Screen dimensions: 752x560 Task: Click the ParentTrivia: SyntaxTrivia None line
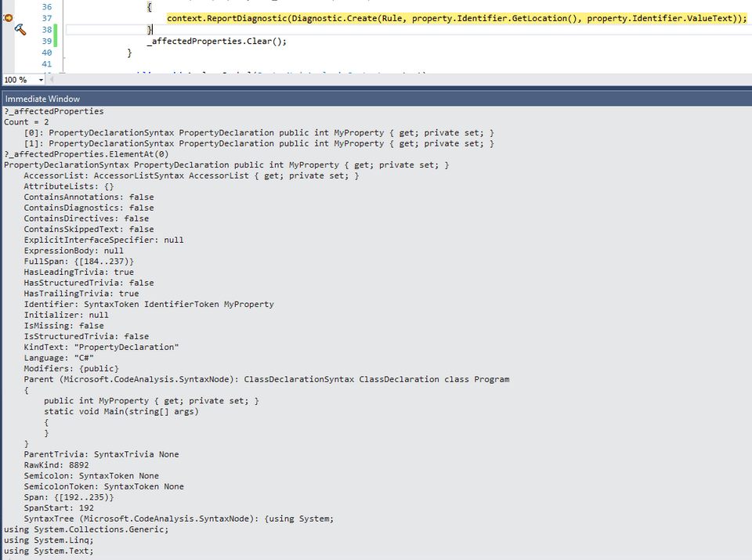pyautogui.click(x=101, y=454)
